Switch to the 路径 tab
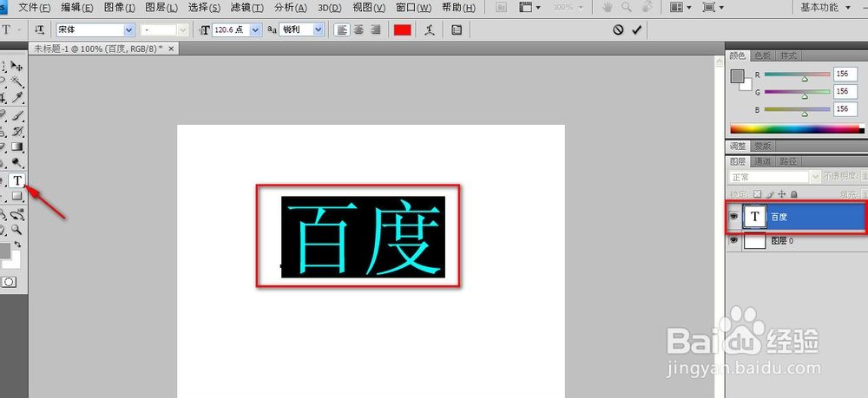 (x=788, y=161)
